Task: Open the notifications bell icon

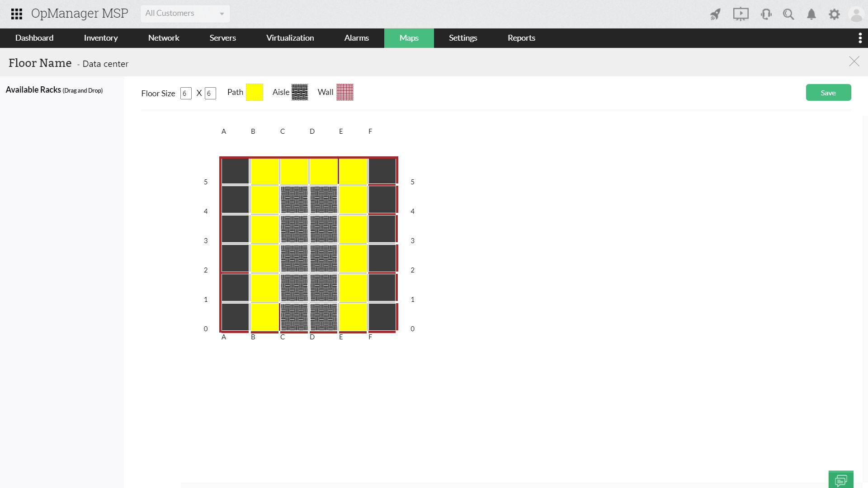Action: pyautogui.click(x=811, y=14)
